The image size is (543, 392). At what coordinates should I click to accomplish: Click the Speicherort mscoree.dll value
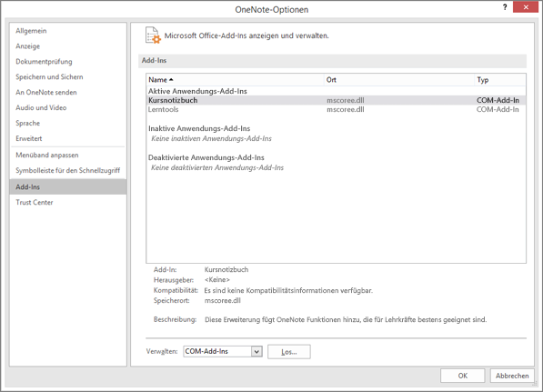tap(223, 300)
